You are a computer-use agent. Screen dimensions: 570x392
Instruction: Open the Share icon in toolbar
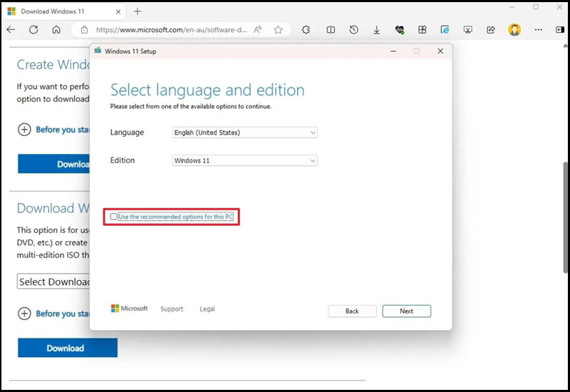[491, 30]
